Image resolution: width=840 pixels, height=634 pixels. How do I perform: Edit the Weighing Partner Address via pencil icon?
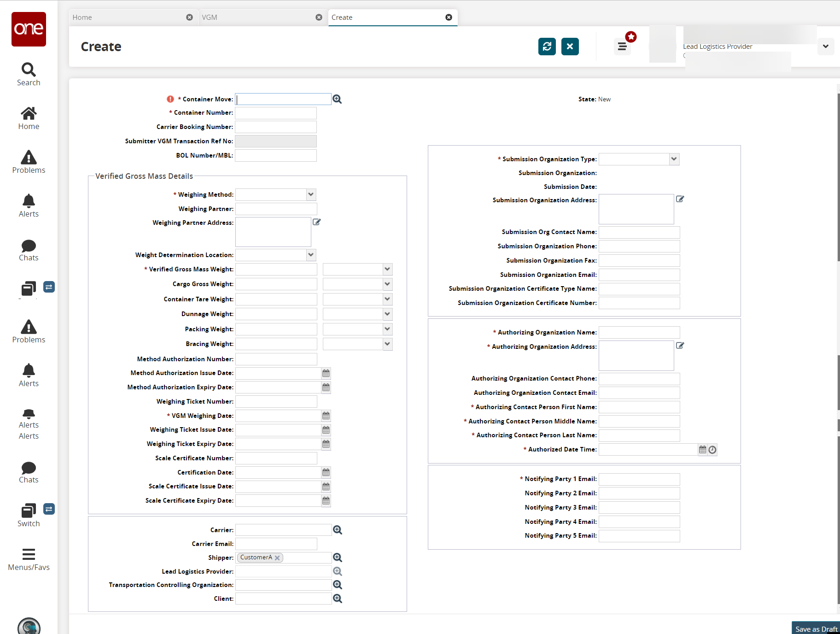click(317, 222)
